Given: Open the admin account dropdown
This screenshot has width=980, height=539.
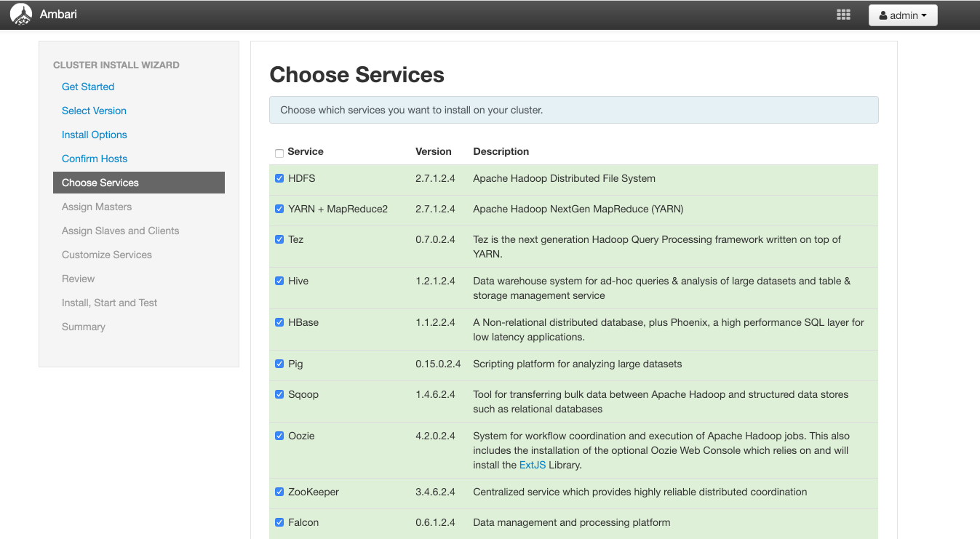Looking at the screenshot, I should (x=903, y=15).
